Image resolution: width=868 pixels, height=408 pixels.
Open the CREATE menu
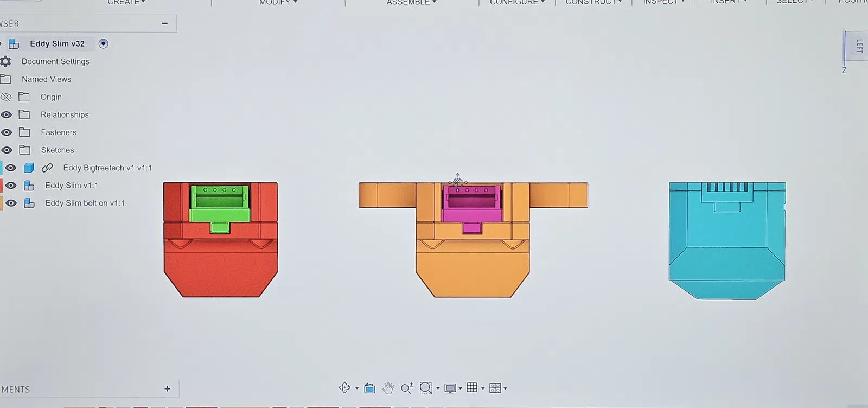(126, 2)
